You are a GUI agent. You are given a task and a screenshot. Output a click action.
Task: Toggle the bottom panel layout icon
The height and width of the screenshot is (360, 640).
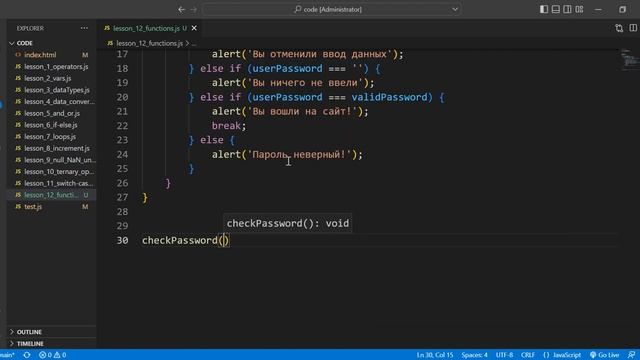pos(556,9)
